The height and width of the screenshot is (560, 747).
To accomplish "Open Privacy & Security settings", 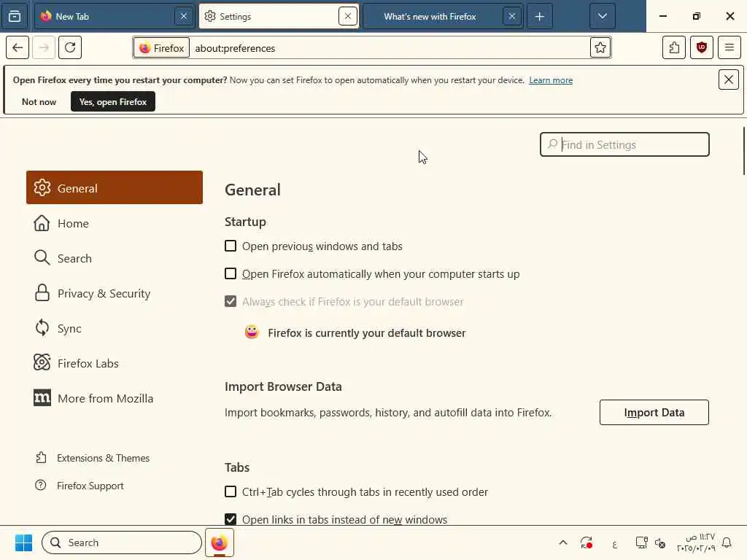I will pos(115,293).
